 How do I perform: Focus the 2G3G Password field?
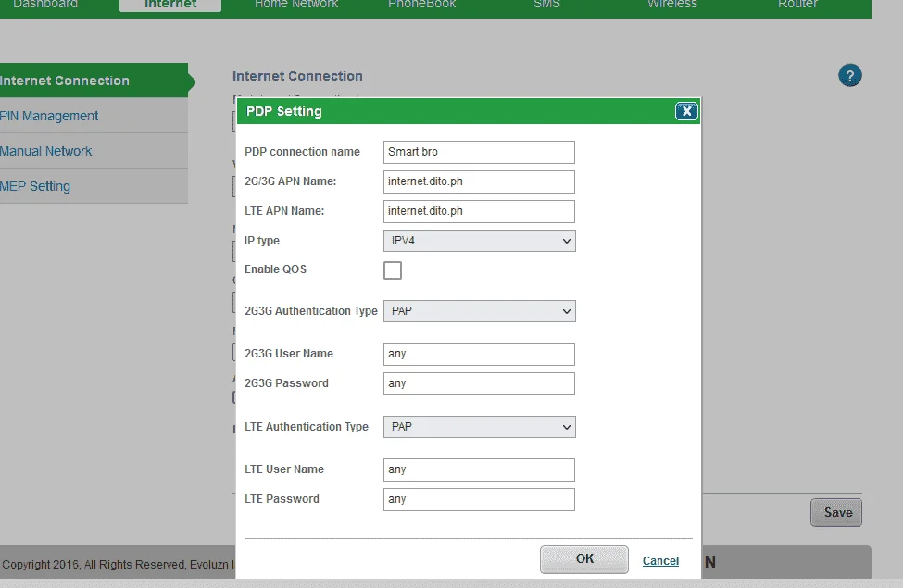(x=479, y=383)
